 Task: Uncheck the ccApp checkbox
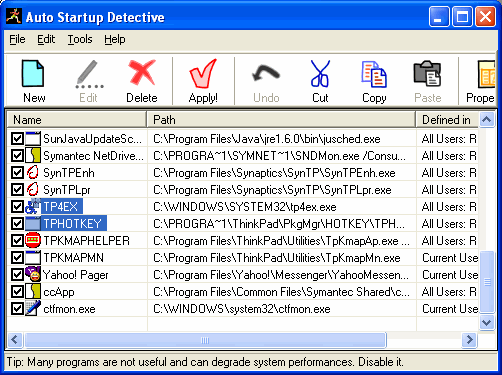(x=17, y=291)
